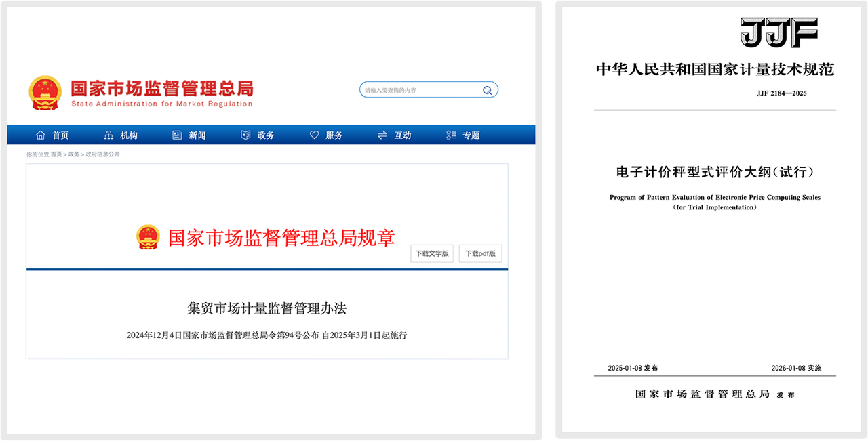Image resolution: width=868 pixels, height=441 pixels.
Task: Click the 电子计价秤型式评价大纲(试行) cover title
Action: [714, 172]
